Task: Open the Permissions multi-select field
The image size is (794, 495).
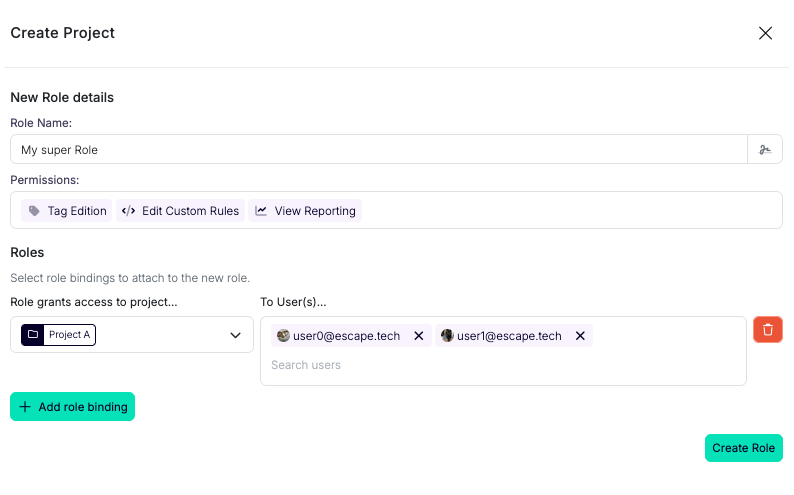Action: pos(570,211)
